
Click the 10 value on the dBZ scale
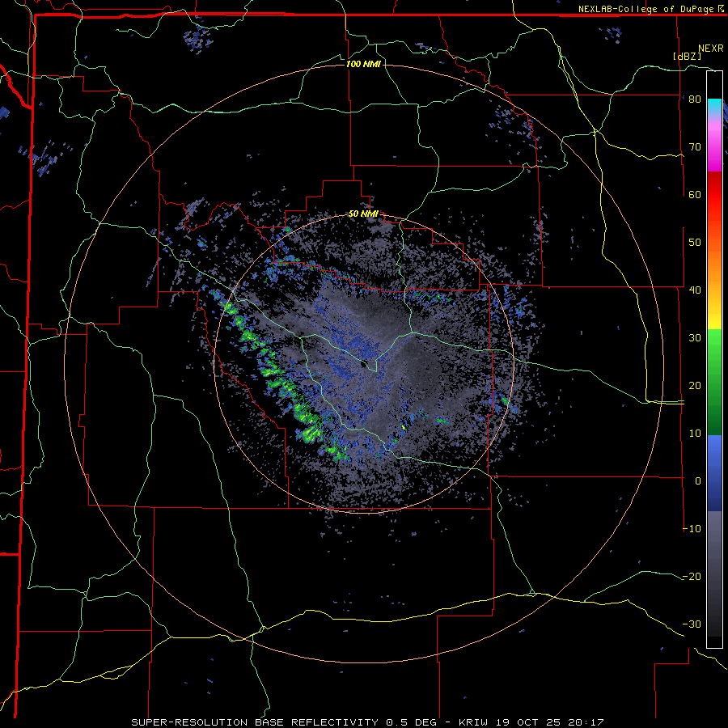[x=695, y=434]
